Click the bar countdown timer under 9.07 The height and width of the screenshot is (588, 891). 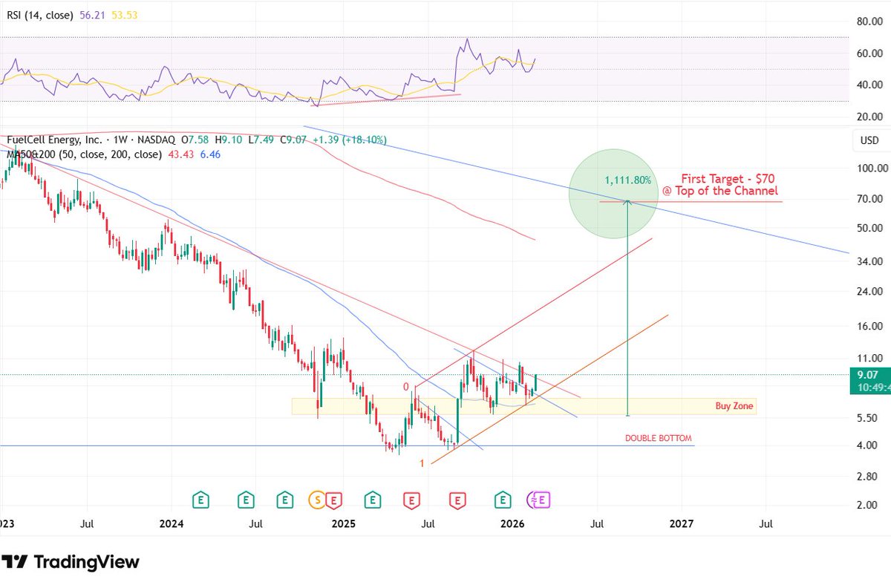click(872, 387)
